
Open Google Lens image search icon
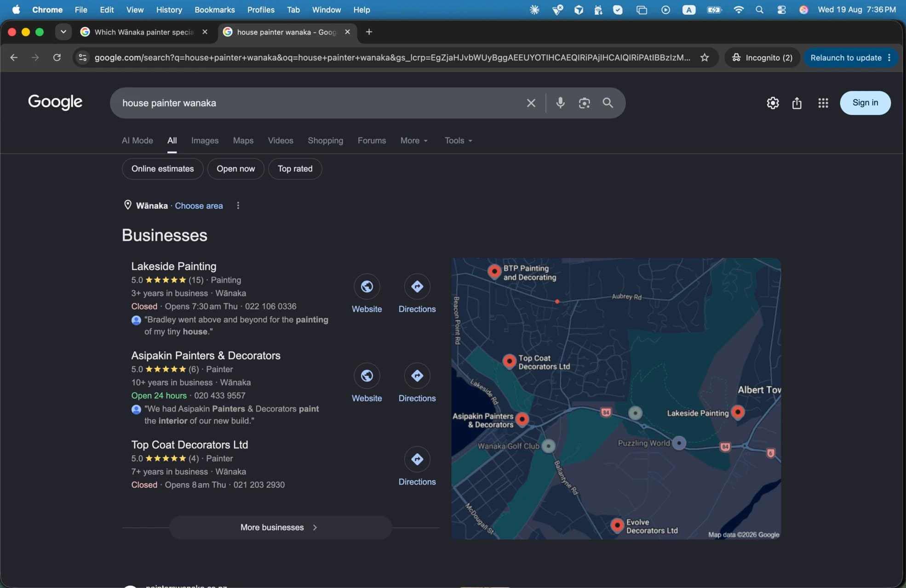click(584, 103)
